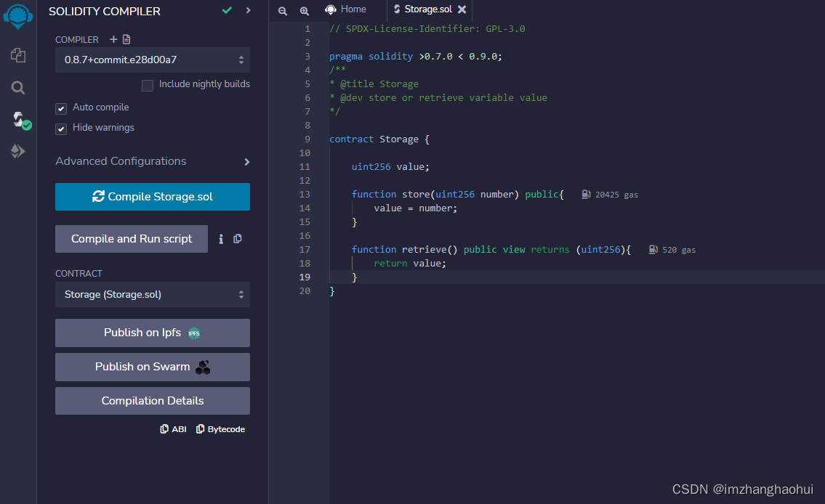Image resolution: width=825 pixels, height=504 pixels.
Task: Click the Advanced Configurations label
Action: click(121, 161)
